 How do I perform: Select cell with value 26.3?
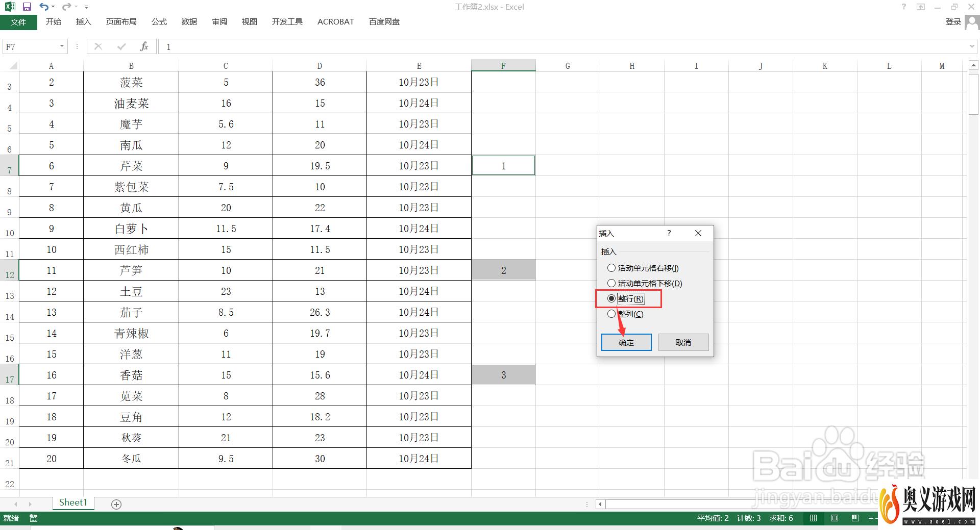(x=320, y=312)
